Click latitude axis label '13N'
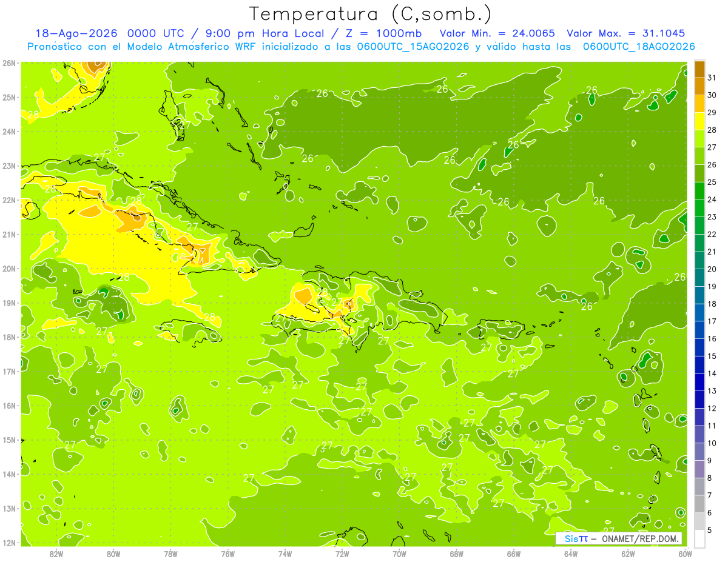Screen dimensions: 728x562 [x=9, y=509]
